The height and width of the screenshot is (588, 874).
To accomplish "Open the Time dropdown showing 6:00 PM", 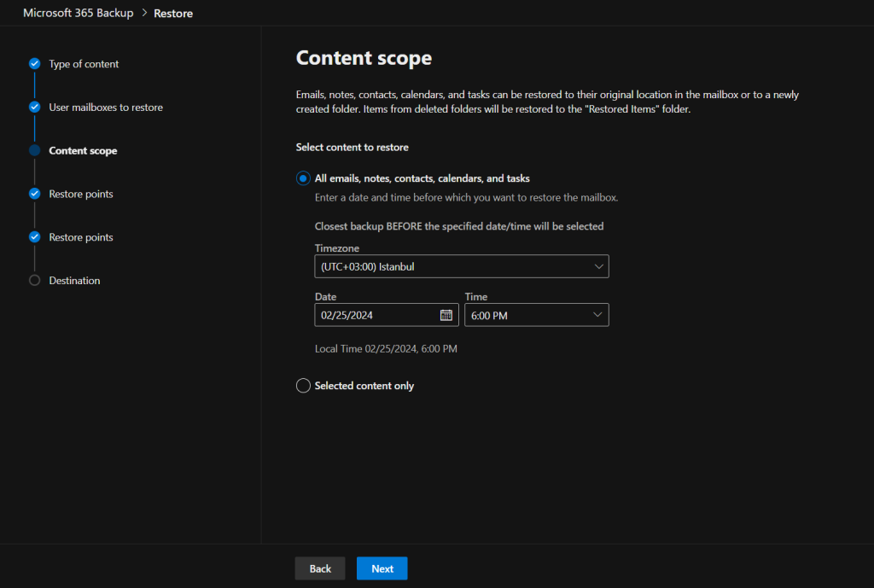I will [x=536, y=315].
